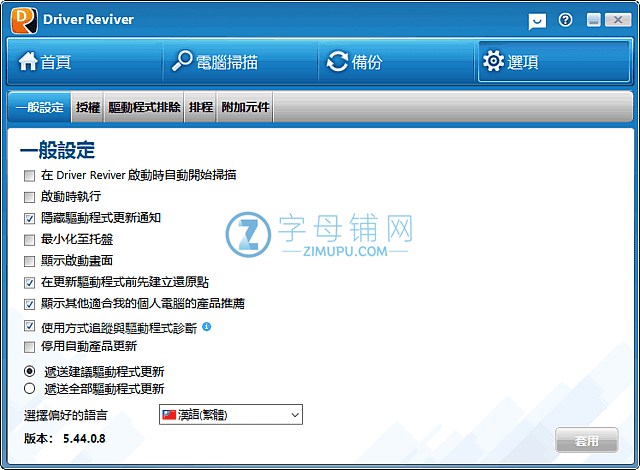640x470 pixels.
Task: Expand the 漢語(繁體) language dropdown
Action: [230, 414]
